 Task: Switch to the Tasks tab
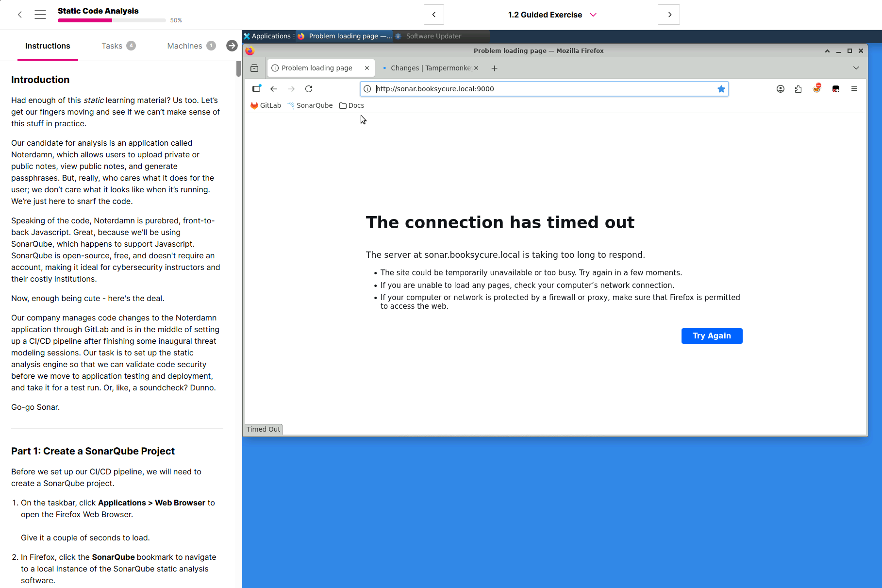pyautogui.click(x=118, y=46)
